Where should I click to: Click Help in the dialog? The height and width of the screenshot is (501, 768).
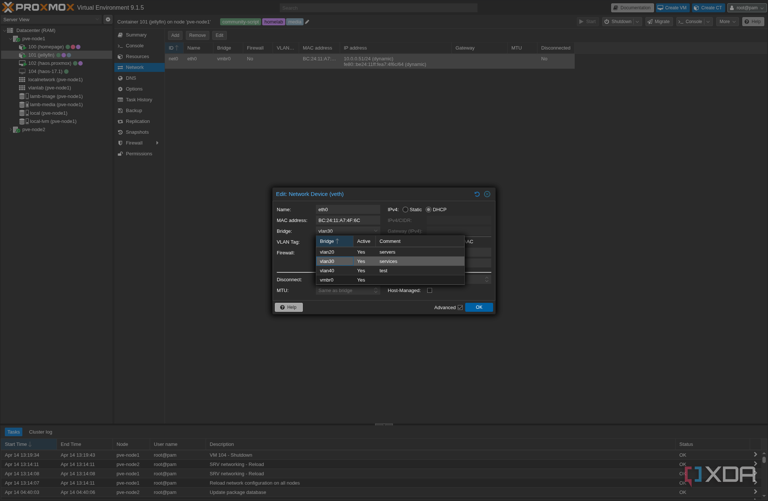click(x=289, y=308)
